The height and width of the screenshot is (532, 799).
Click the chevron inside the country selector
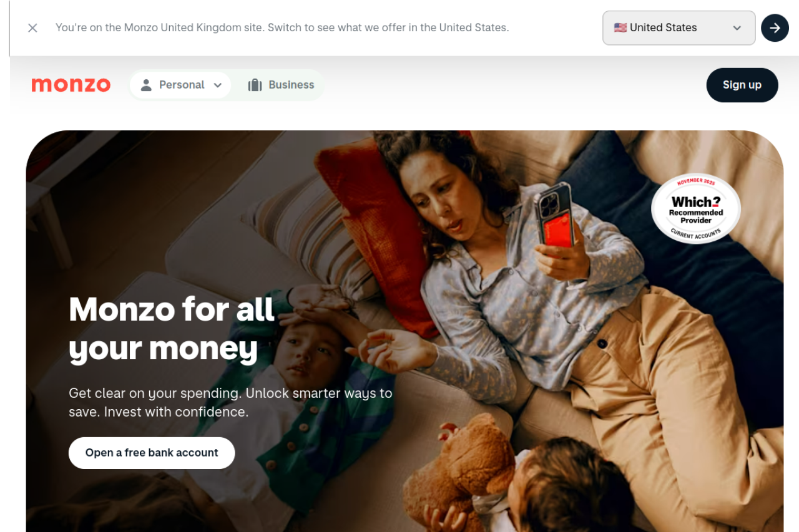click(737, 28)
